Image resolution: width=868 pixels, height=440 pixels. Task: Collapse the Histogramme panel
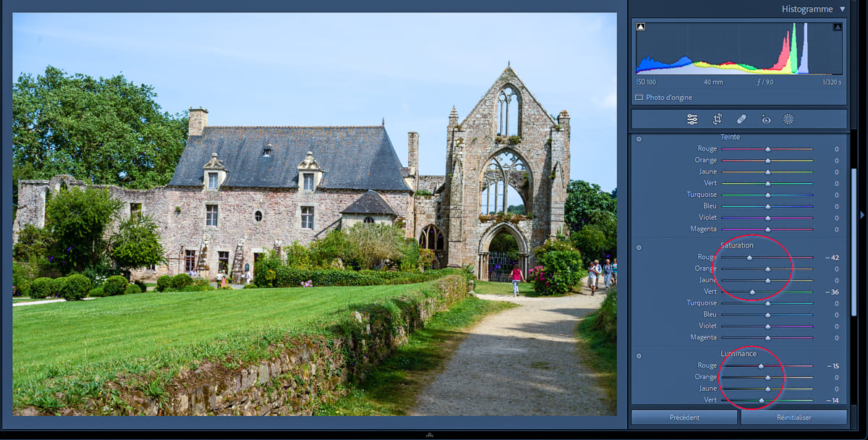841,9
